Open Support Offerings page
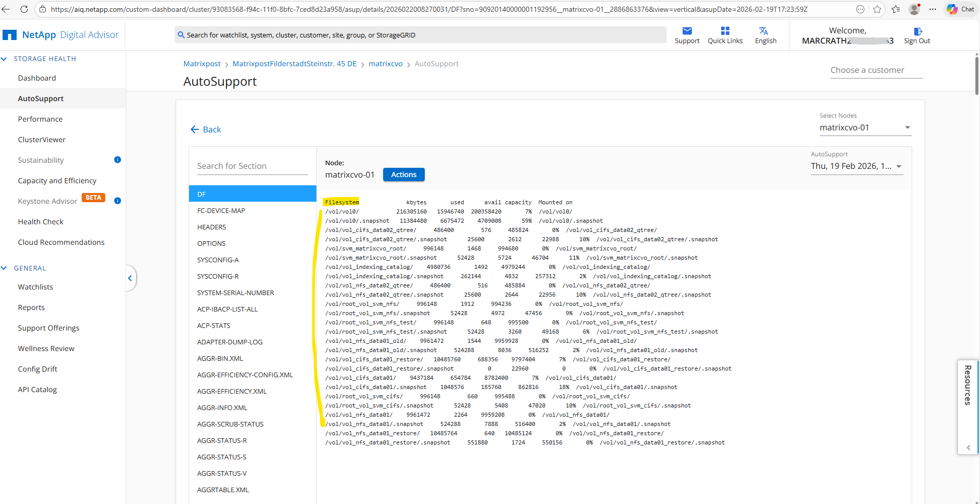Image resolution: width=980 pixels, height=504 pixels. (49, 328)
